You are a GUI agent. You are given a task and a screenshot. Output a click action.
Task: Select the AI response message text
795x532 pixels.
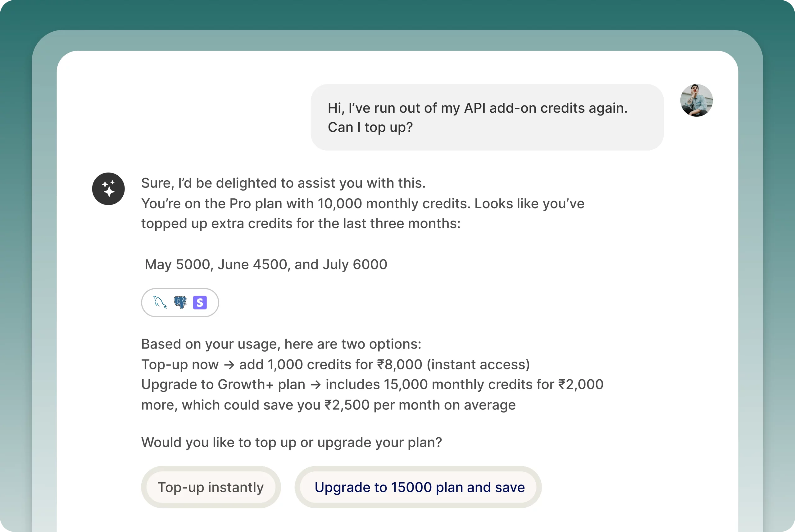coord(362,203)
